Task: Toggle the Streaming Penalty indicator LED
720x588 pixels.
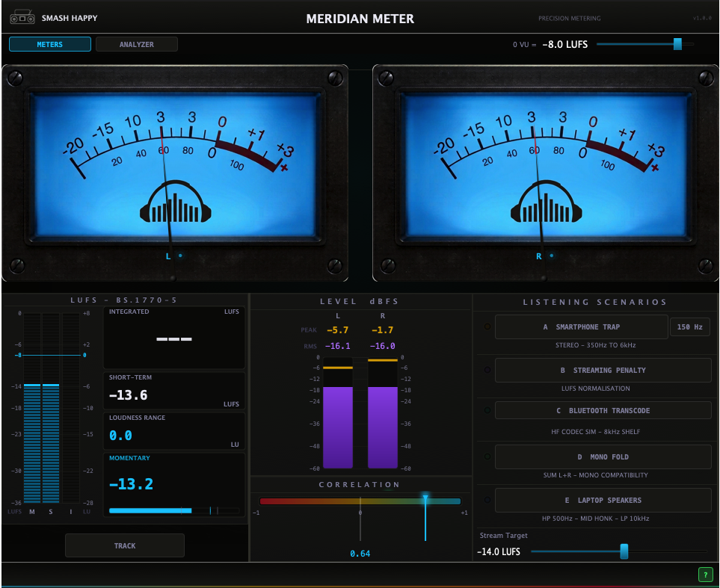Action: [487, 370]
